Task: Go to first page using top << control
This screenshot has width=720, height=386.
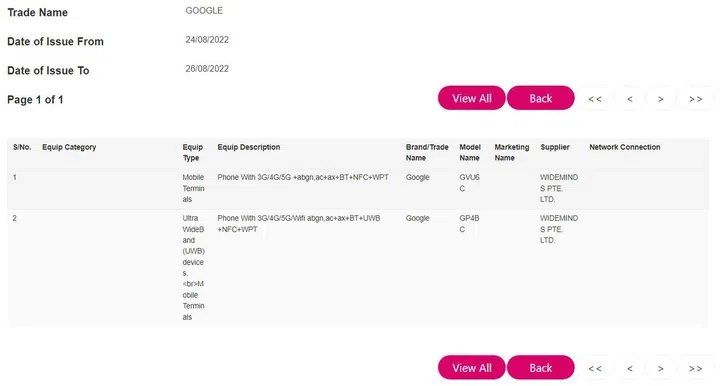Action: coord(595,99)
